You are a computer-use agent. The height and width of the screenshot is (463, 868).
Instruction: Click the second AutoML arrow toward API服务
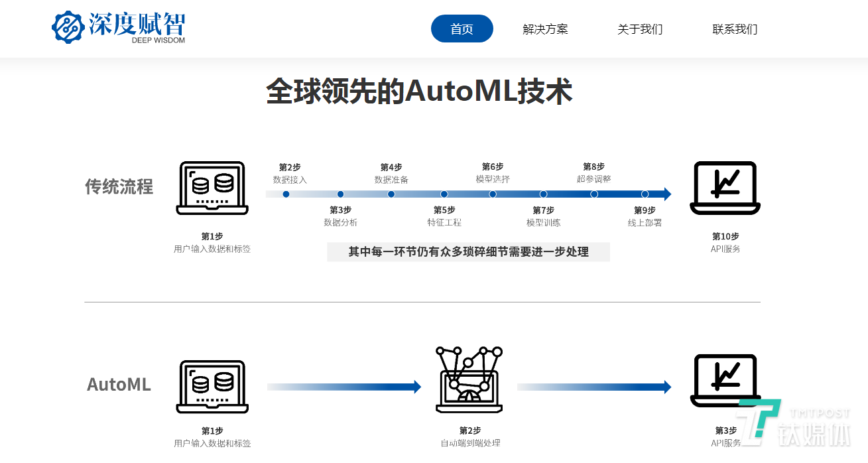click(594, 387)
